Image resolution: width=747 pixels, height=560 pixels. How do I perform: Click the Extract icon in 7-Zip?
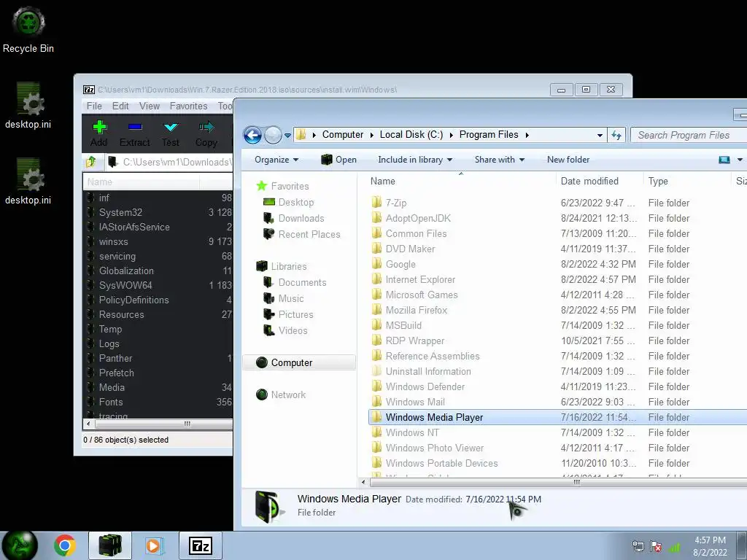135,133
